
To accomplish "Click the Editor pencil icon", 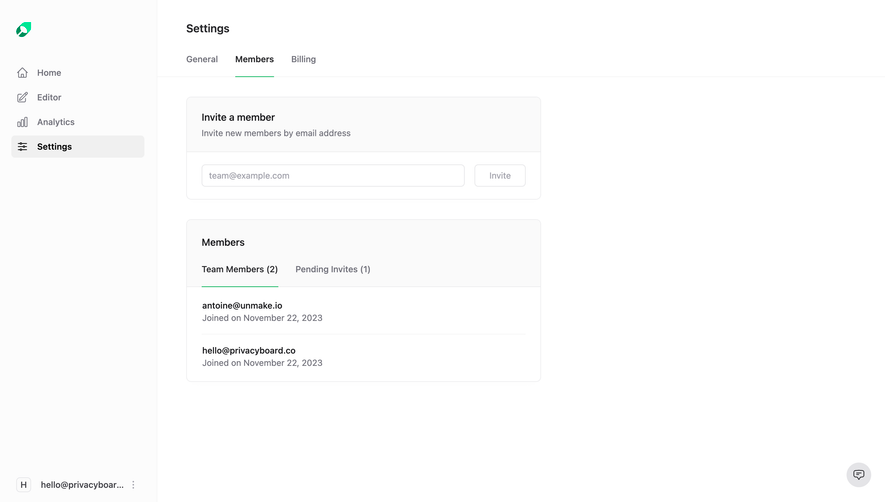I will [x=23, y=98].
